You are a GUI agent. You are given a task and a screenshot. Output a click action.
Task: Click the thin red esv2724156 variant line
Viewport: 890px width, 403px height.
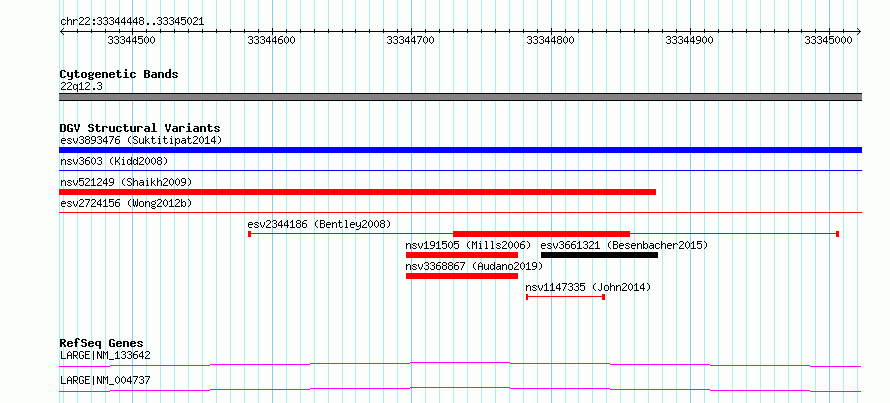(460, 212)
